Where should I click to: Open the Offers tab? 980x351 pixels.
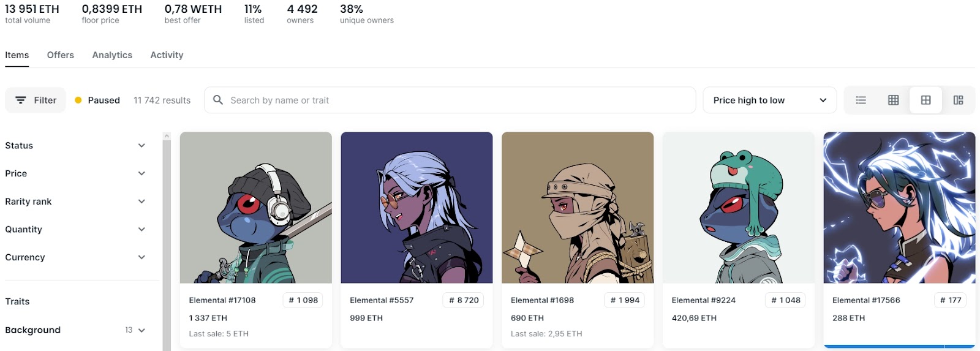pyautogui.click(x=61, y=55)
